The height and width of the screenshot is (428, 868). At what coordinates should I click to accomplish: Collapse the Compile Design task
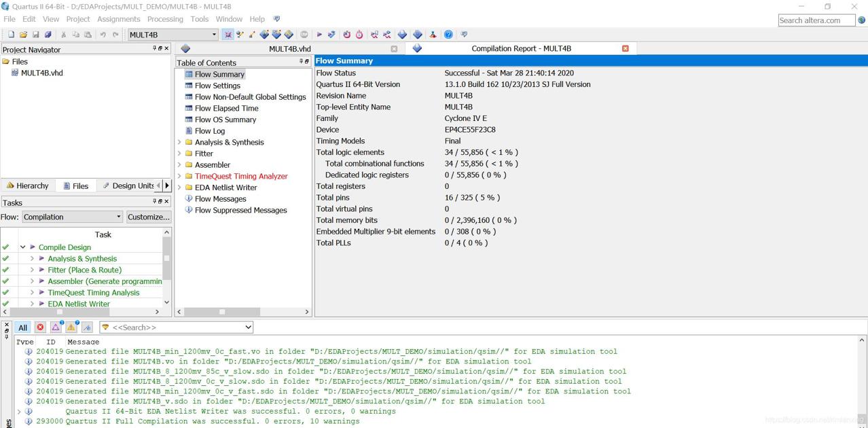pyautogui.click(x=22, y=247)
